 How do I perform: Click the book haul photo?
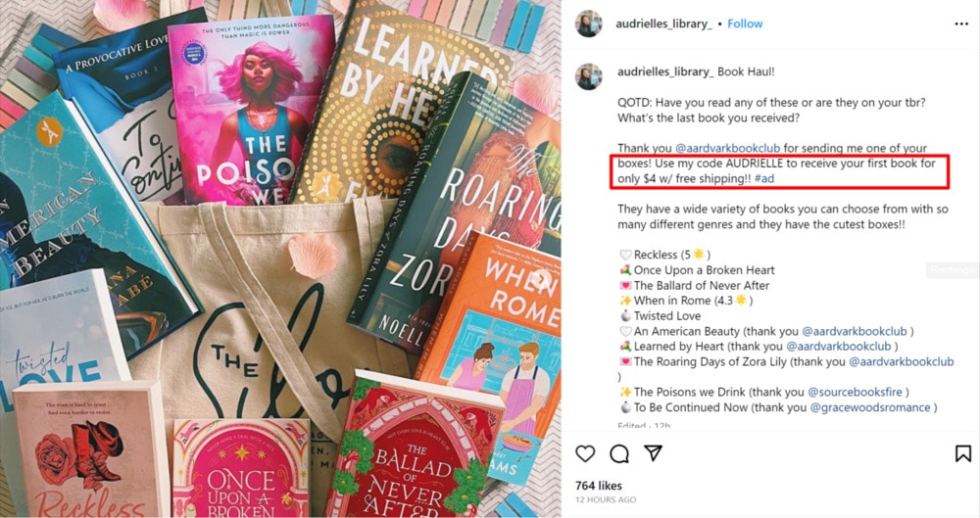(280, 259)
